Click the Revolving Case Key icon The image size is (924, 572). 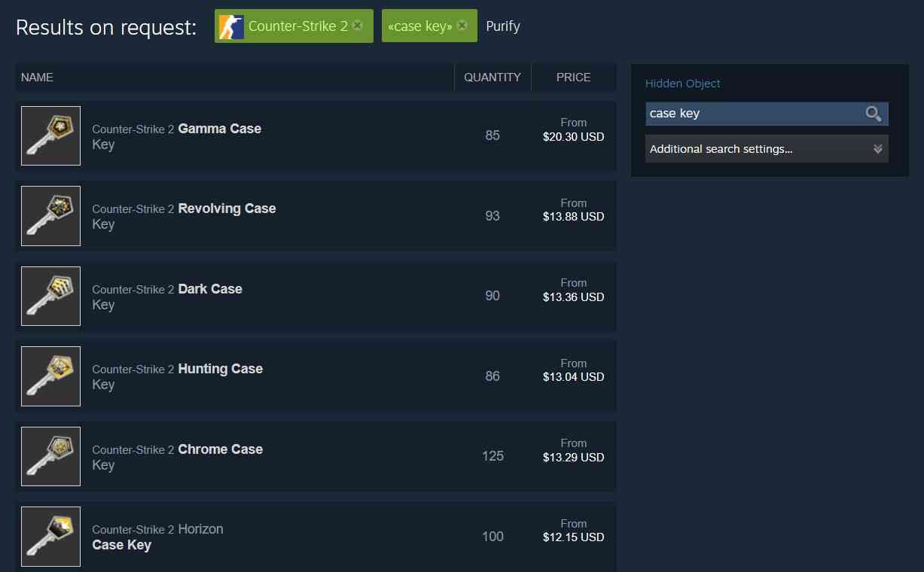pos(50,216)
